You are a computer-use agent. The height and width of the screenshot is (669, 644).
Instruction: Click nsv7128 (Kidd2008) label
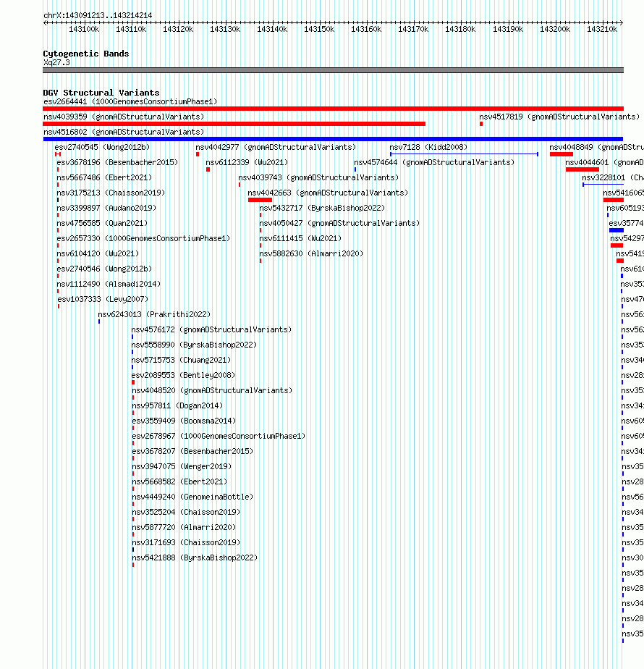pos(428,147)
